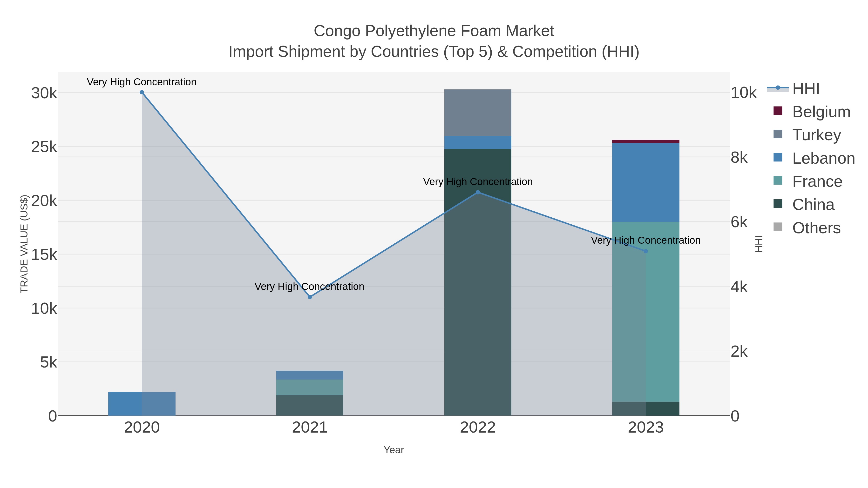Image resolution: width=868 pixels, height=488 pixels.
Task: Click the 6k HHI axis tick
Action: coord(739,222)
